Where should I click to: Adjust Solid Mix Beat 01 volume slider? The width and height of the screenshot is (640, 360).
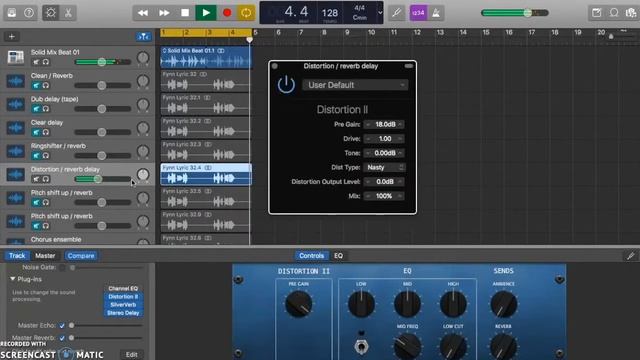(103, 62)
